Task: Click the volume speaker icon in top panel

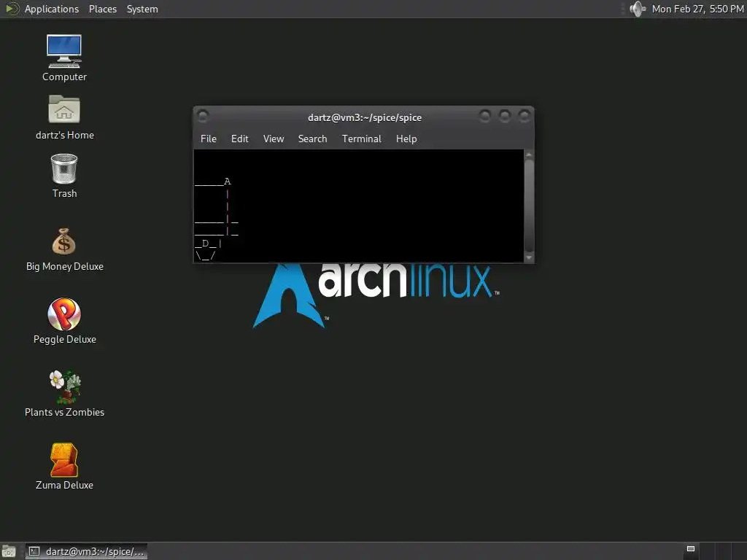Action: click(x=637, y=9)
